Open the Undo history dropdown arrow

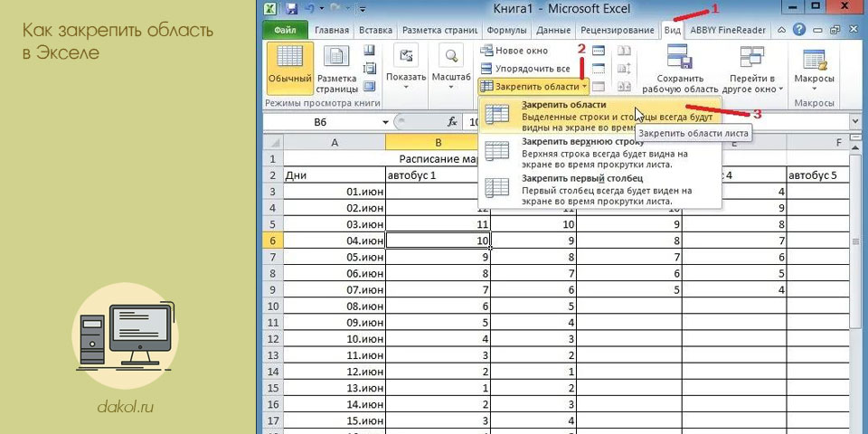pyautogui.click(x=322, y=9)
